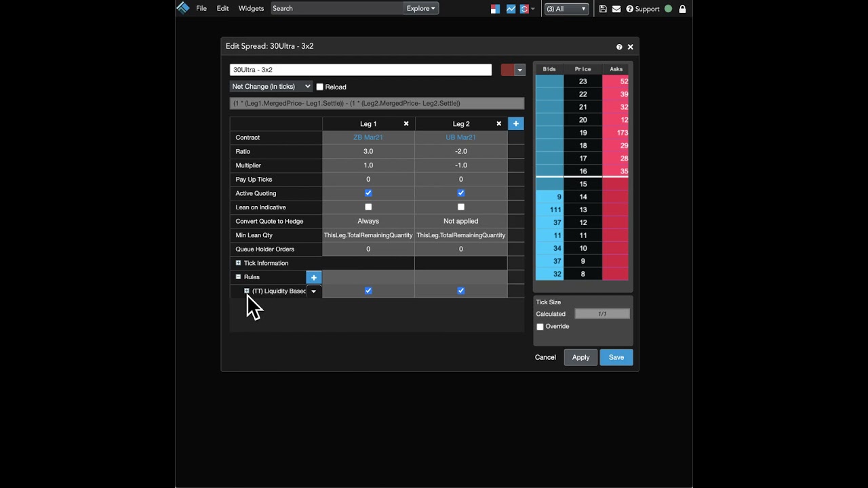
Task: Click the save workspace floppy icon
Action: click(603, 9)
